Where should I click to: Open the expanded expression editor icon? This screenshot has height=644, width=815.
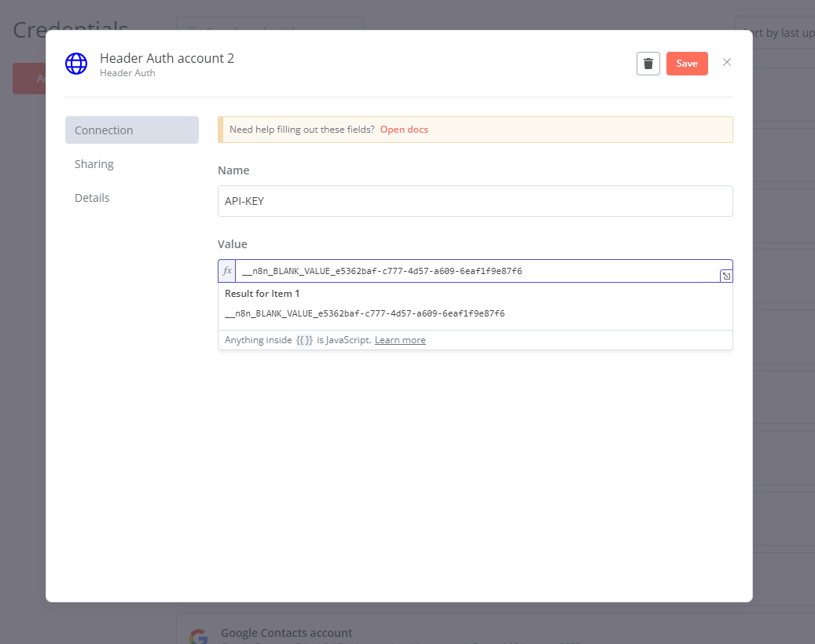pos(726,276)
